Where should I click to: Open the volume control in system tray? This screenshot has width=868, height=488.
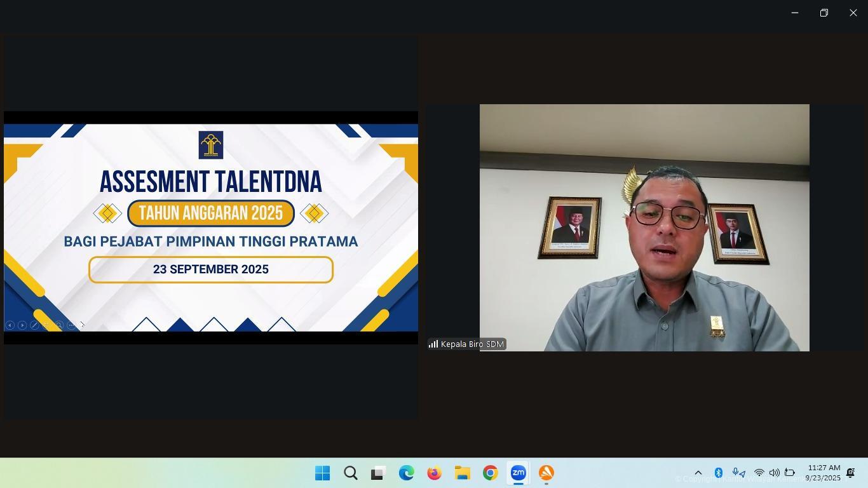point(774,473)
